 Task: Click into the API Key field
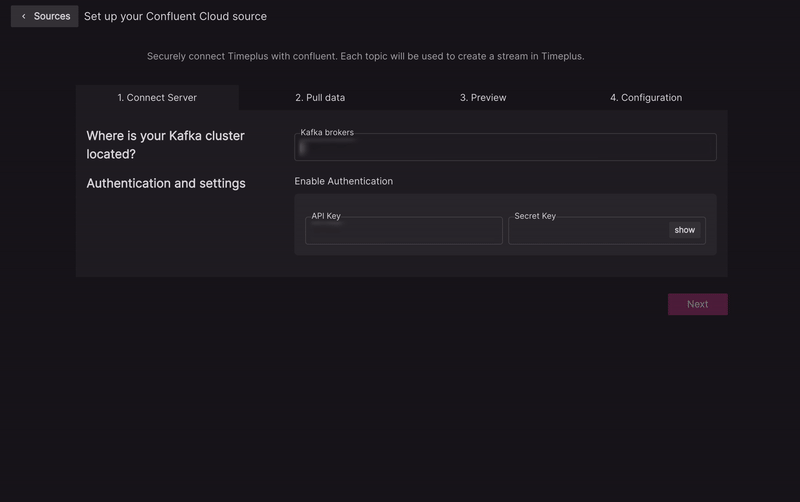click(404, 231)
